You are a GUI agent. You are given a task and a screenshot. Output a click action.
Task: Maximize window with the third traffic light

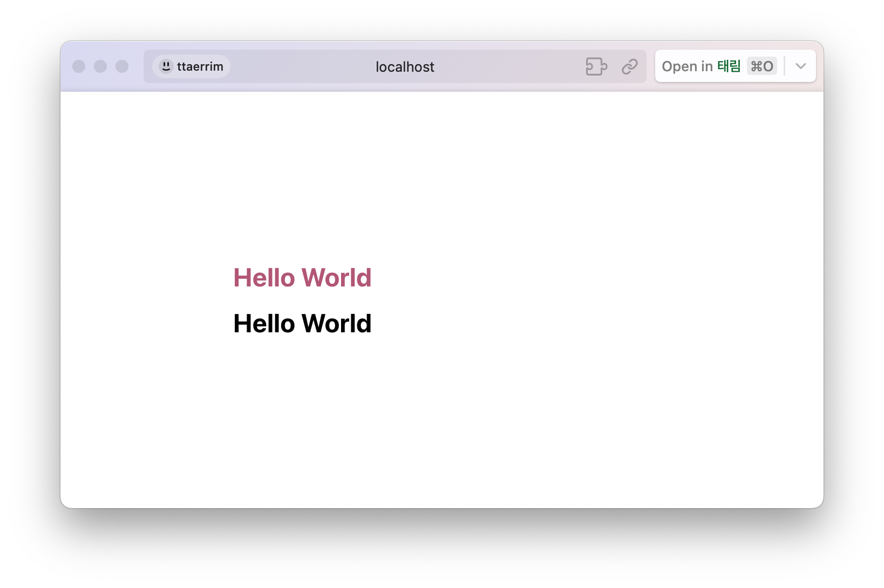coord(122,66)
